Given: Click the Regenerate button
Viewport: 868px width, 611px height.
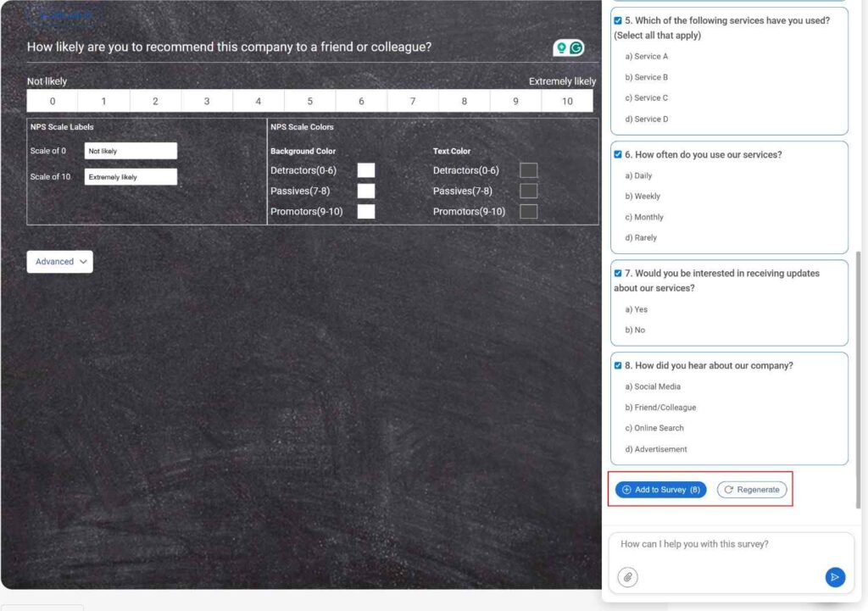Looking at the screenshot, I should (x=752, y=489).
